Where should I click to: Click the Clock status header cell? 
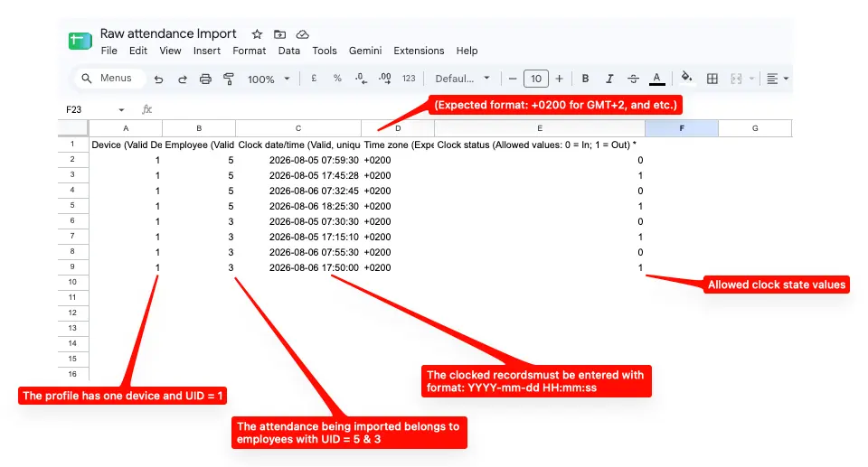[540, 145]
